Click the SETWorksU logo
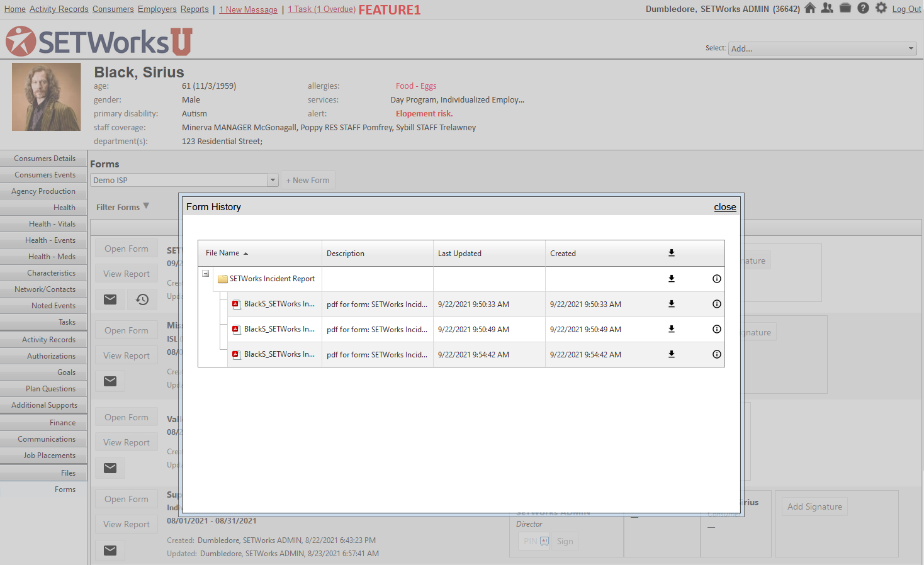Image resolution: width=924 pixels, height=565 pixels. tap(99, 42)
